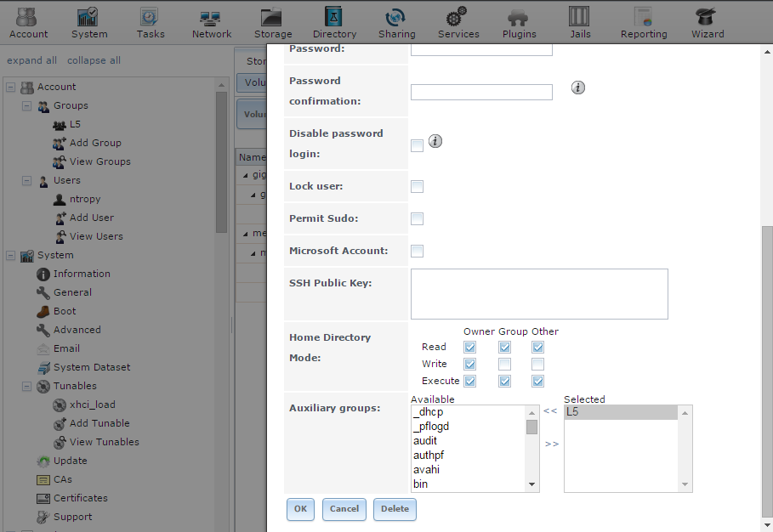The height and width of the screenshot is (532, 773).
Task: Click the Add User icon in the tree
Action: tap(60, 218)
